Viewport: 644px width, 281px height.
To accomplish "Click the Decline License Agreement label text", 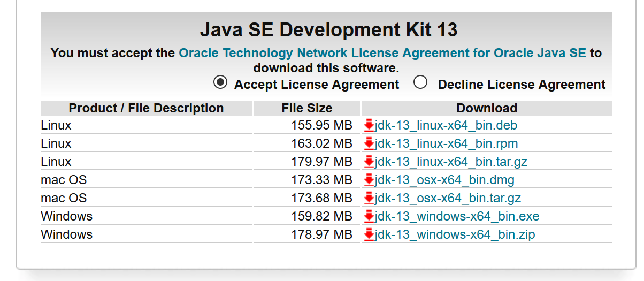I will pos(522,85).
